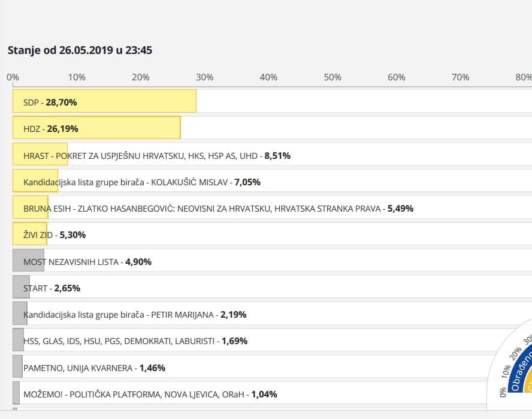
Task: Click the SDP 28,70% result bar
Action: (104, 101)
